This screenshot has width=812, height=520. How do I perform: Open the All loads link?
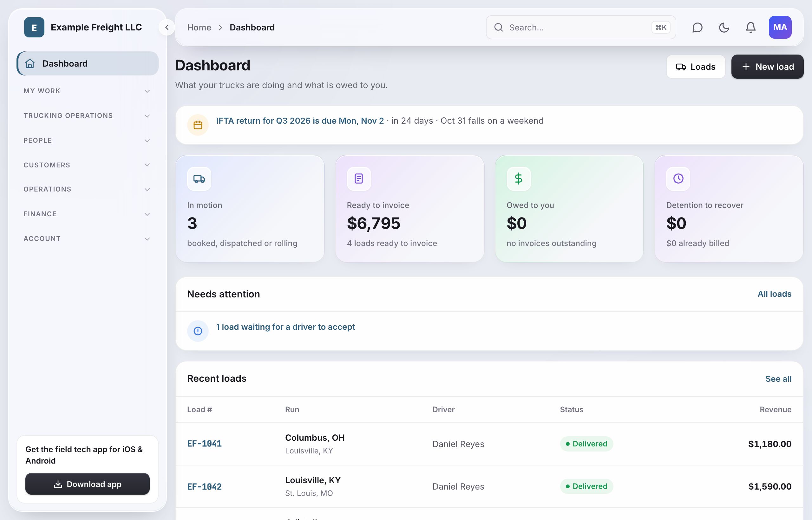click(x=774, y=294)
